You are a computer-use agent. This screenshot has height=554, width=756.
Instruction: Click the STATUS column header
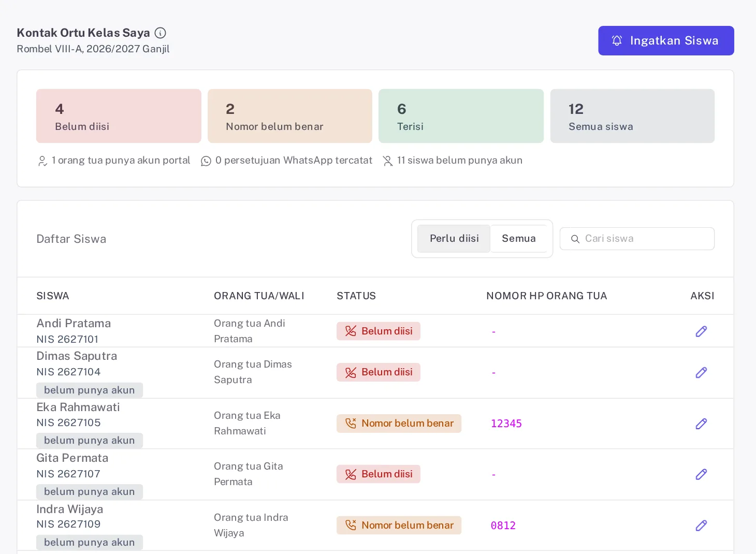coord(356,296)
